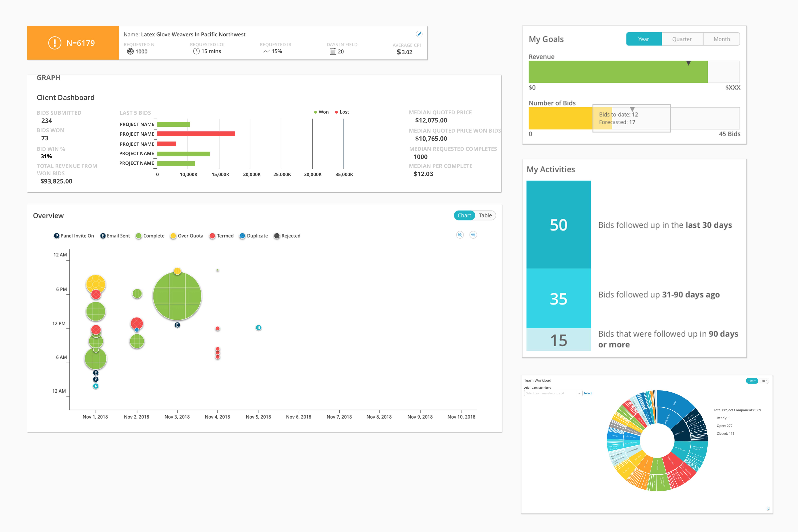The height and width of the screenshot is (532, 798).
Task: Click the blue Duplicate dot on Nov 2
Action: coord(137,330)
